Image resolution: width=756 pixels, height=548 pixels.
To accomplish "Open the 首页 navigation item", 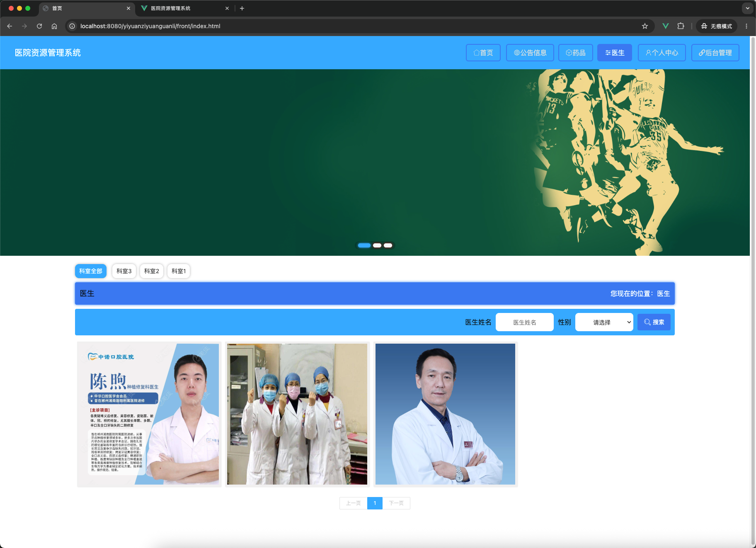I will click(x=483, y=53).
